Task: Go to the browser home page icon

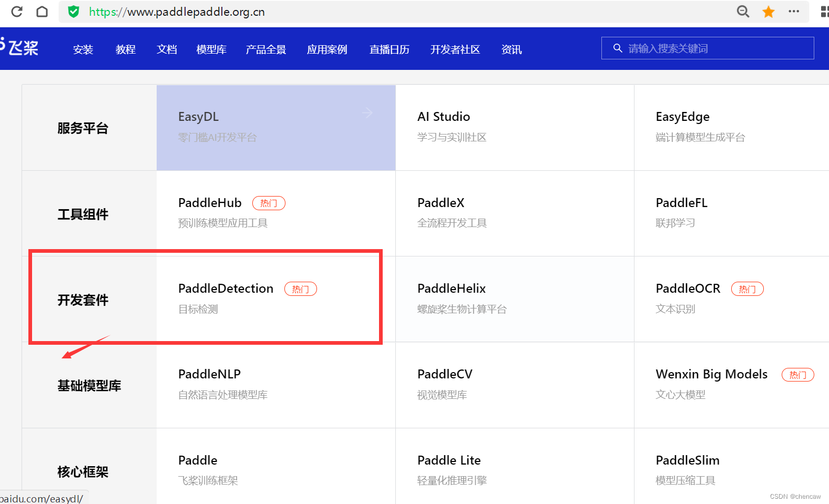Action: pyautogui.click(x=42, y=12)
